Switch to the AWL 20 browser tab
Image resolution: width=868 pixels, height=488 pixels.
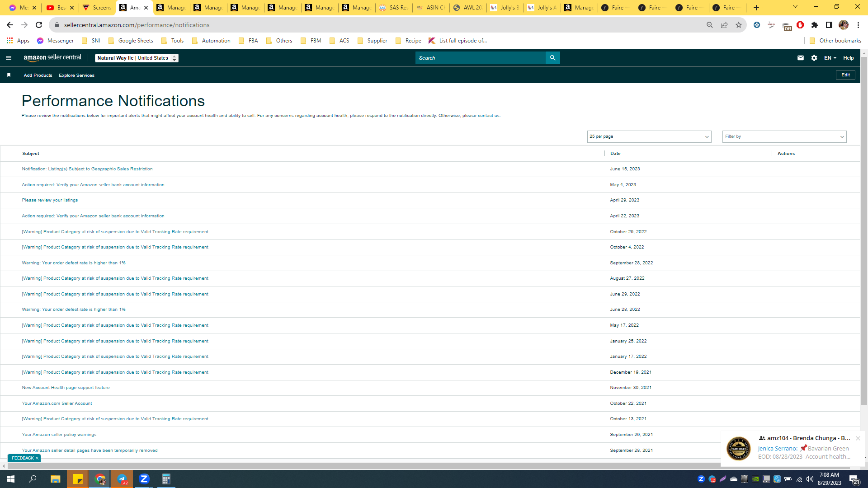pos(468,8)
